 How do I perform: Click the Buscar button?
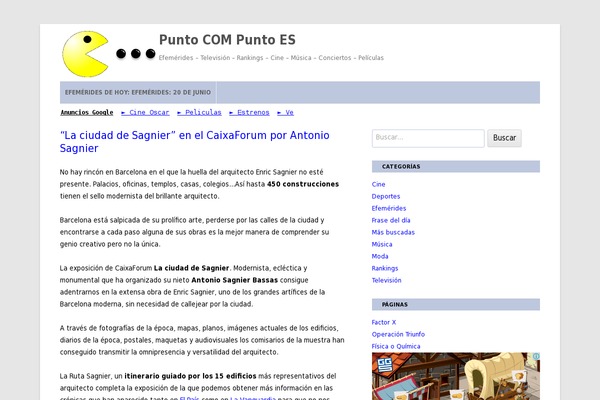click(504, 138)
